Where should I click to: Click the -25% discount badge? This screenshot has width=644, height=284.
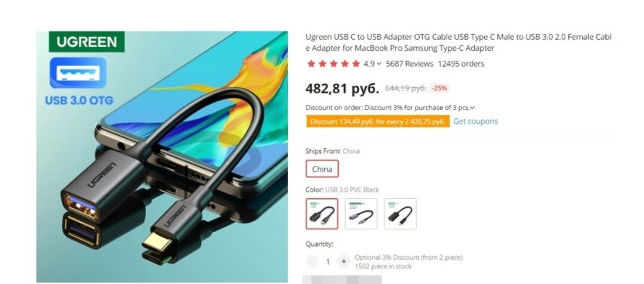(x=439, y=88)
